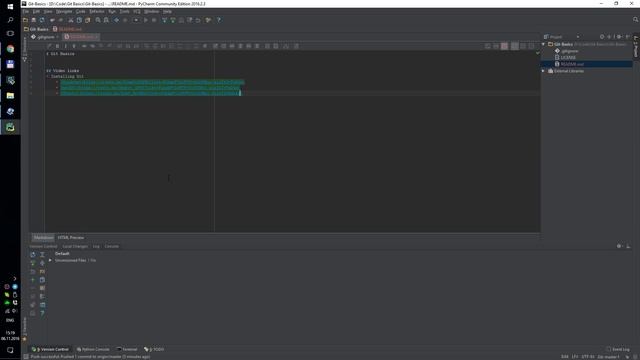
Task: Click Help icon in Version Control toolbar
Action: (42, 313)
